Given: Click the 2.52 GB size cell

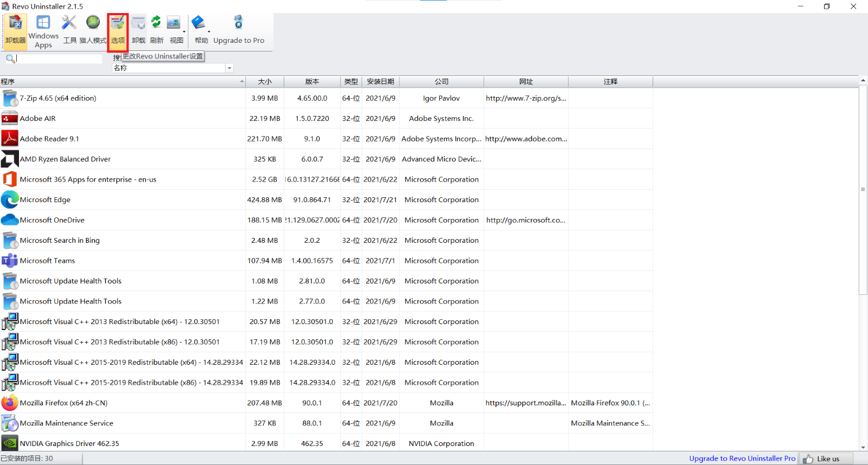Looking at the screenshot, I should (x=265, y=179).
